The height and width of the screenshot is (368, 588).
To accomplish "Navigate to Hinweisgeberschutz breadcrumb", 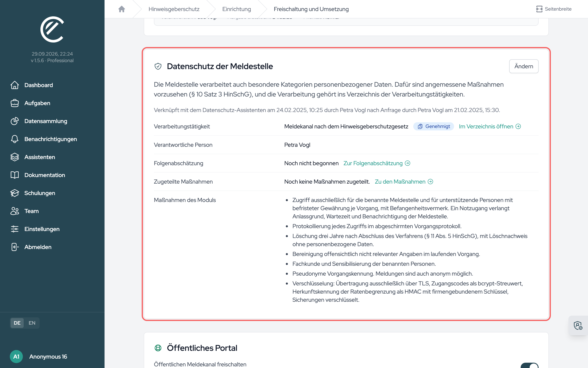I will (x=174, y=9).
